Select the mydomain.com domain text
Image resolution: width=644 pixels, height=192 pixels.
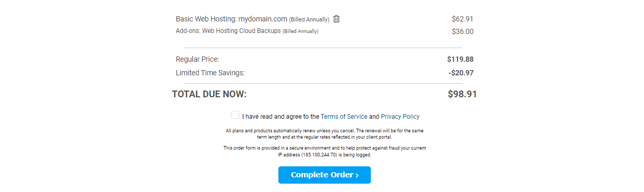[263, 19]
